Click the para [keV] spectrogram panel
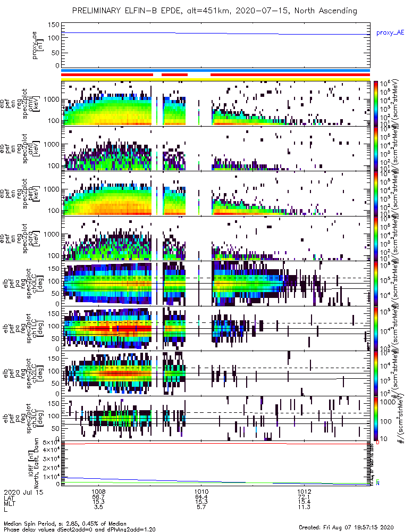 click(x=215, y=238)
